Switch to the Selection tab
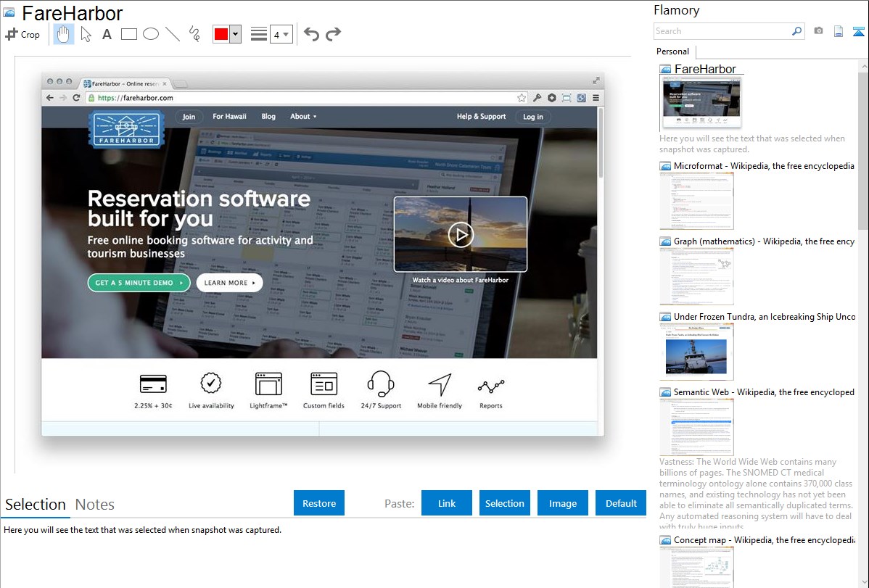This screenshot has height=588, width=869. (36, 505)
